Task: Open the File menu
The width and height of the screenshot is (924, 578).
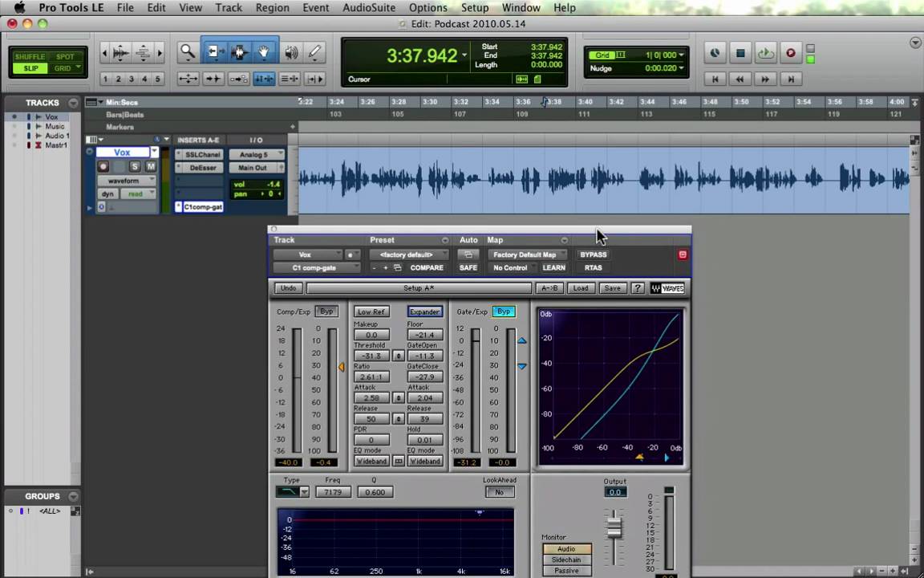Action: click(125, 8)
